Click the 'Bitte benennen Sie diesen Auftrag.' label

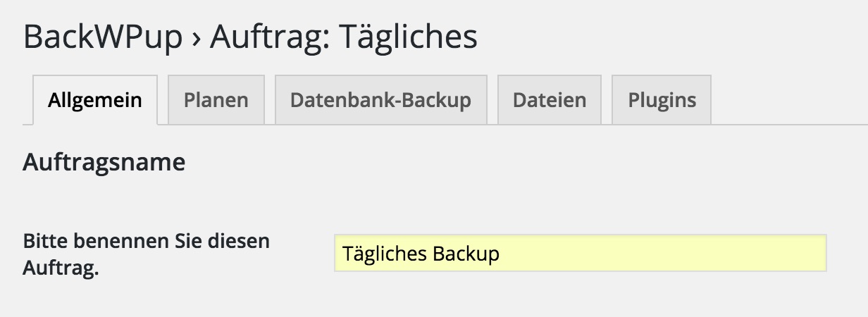(x=147, y=254)
